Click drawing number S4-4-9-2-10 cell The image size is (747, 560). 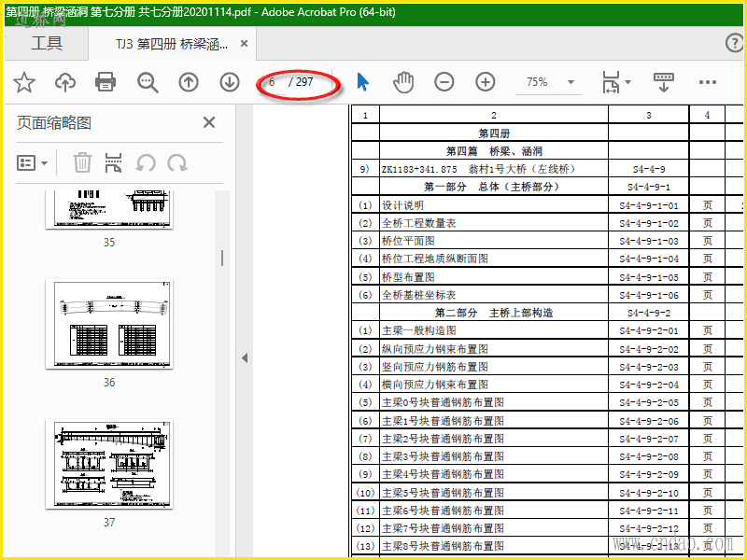[648, 493]
